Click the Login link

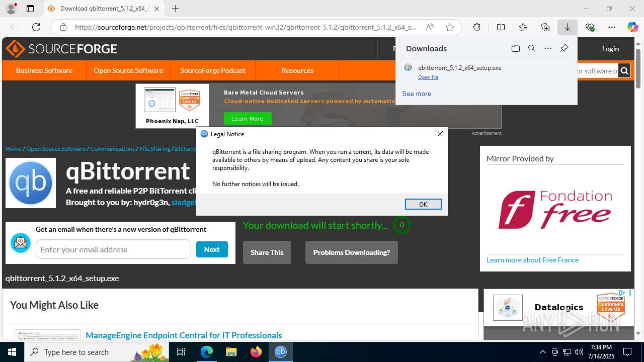[610, 49]
